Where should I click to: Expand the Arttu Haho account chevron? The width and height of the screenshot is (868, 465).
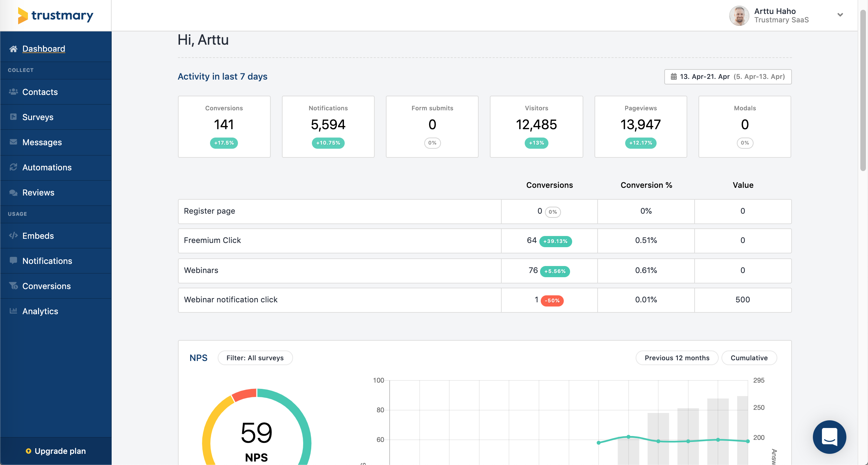coord(840,15)
